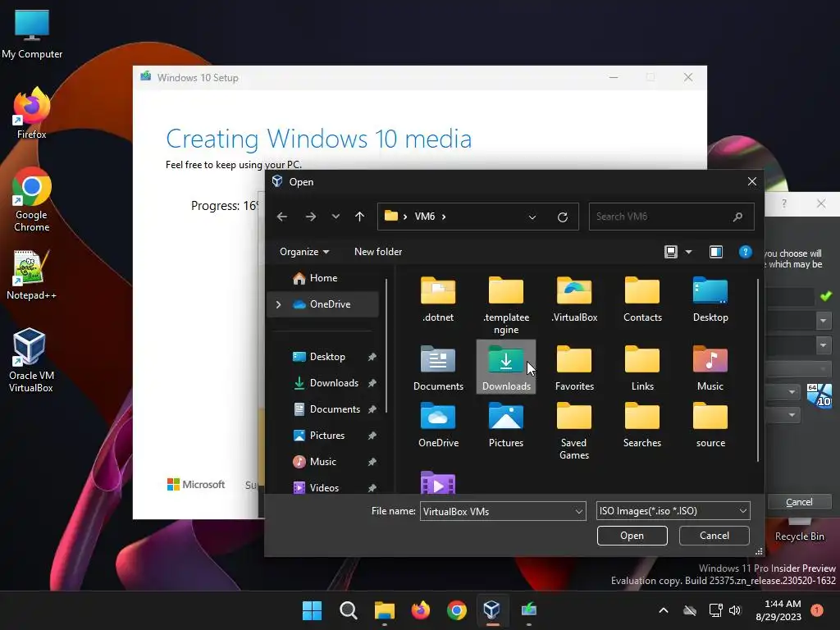Open the Searches folder

click(x=642, y=425)
